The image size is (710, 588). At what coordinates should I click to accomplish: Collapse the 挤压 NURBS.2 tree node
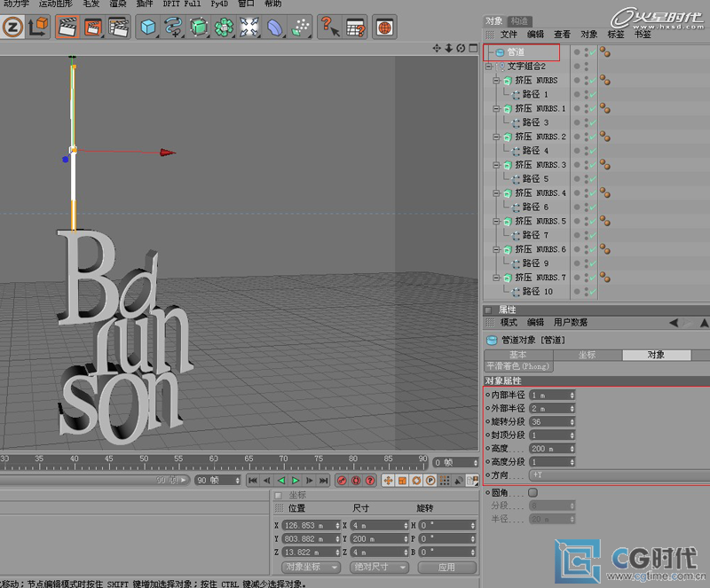click(x=496, y=137)
